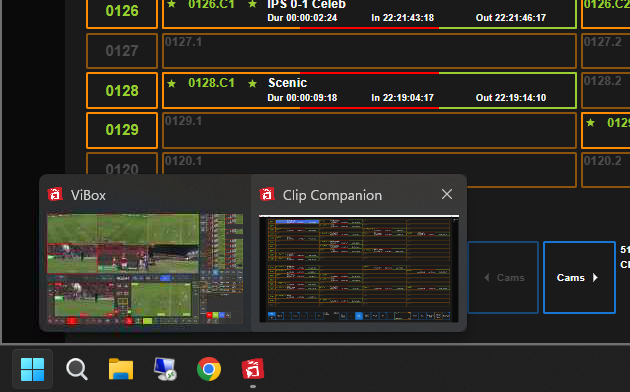630x392 pixels.
Task: Launch File Explorer from the taskbar
Action: [121, 369]
